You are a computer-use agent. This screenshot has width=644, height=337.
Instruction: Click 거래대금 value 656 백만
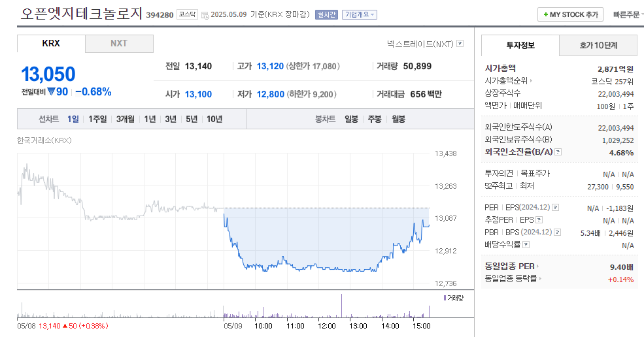[x=426, y=94]
